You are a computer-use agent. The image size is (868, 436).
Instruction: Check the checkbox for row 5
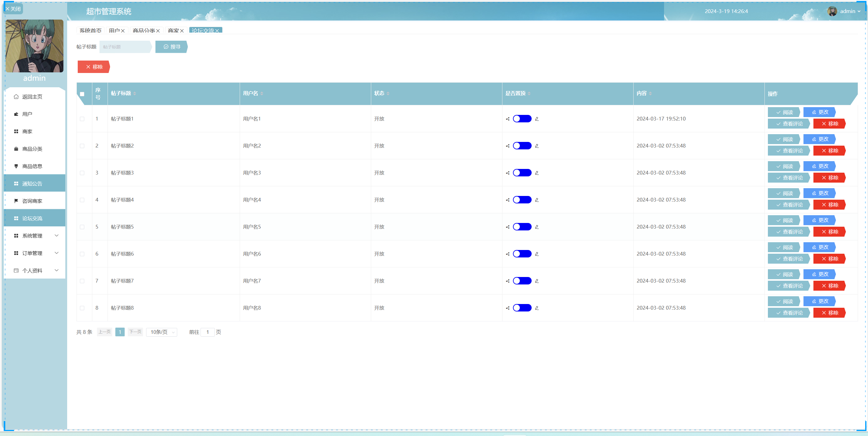click(x=82, y=227)
